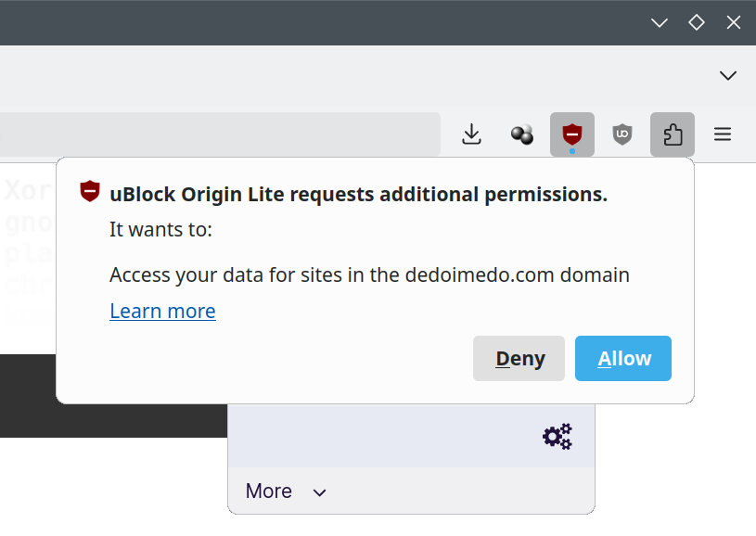
Task: Open the chevron below the window controls
Action: [727, 75]
